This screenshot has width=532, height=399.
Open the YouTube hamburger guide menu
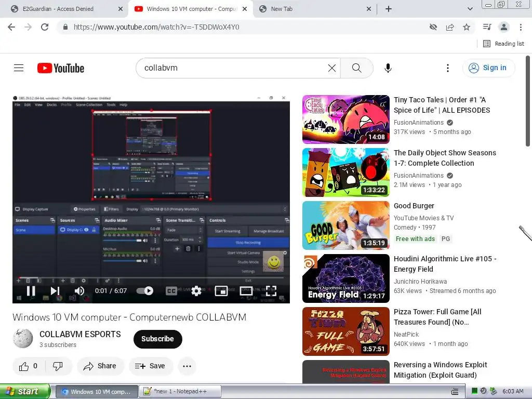[x=19, y=68]
